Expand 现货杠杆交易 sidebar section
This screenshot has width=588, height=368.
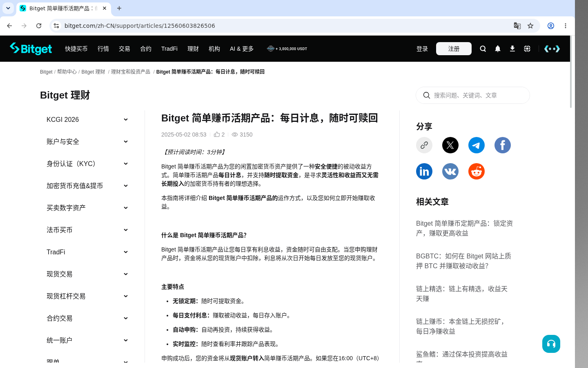87,296
